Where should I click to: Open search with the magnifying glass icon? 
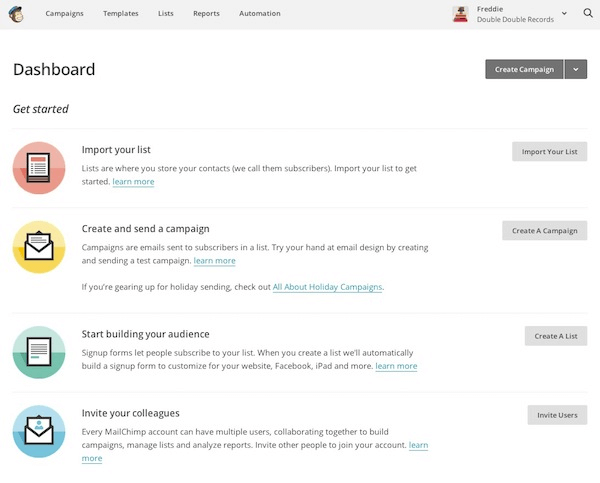point(588,14)
